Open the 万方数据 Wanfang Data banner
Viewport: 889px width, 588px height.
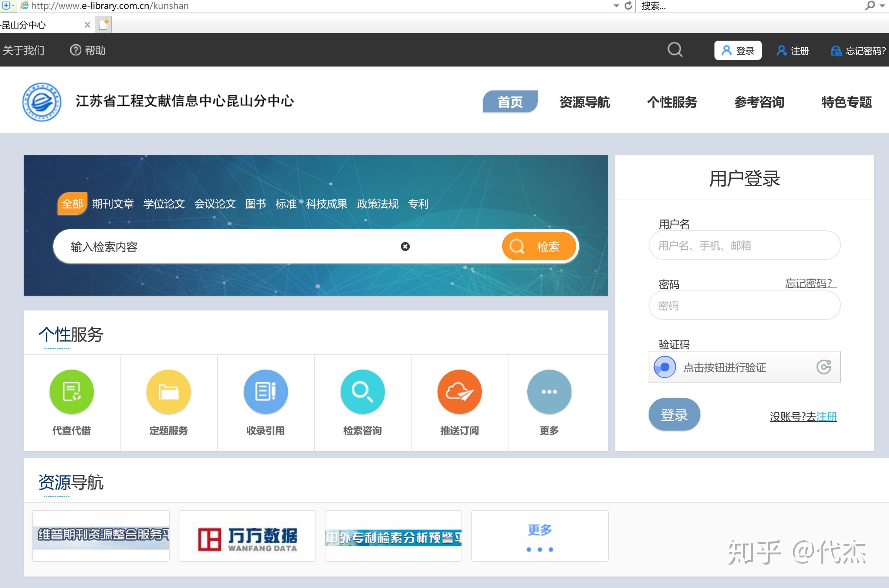pyautogui.click(x=247, y=536)
